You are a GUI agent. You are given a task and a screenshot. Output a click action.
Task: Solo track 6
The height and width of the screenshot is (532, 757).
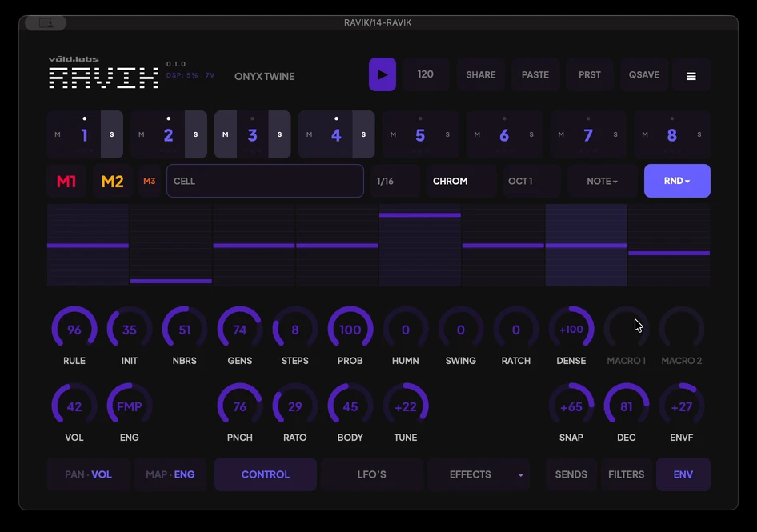(531, 134)
